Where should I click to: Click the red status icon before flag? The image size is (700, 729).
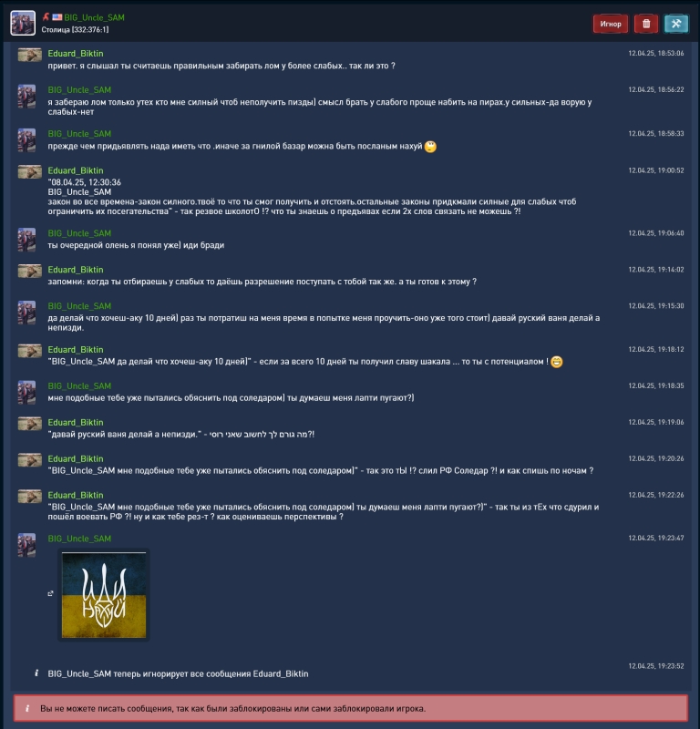(x=46, y=17)
